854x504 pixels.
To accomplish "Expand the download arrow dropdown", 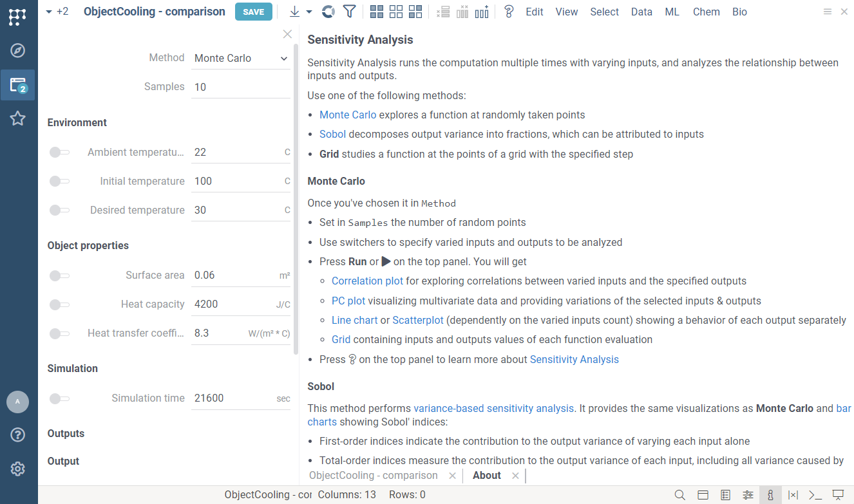I will point(308,12).
